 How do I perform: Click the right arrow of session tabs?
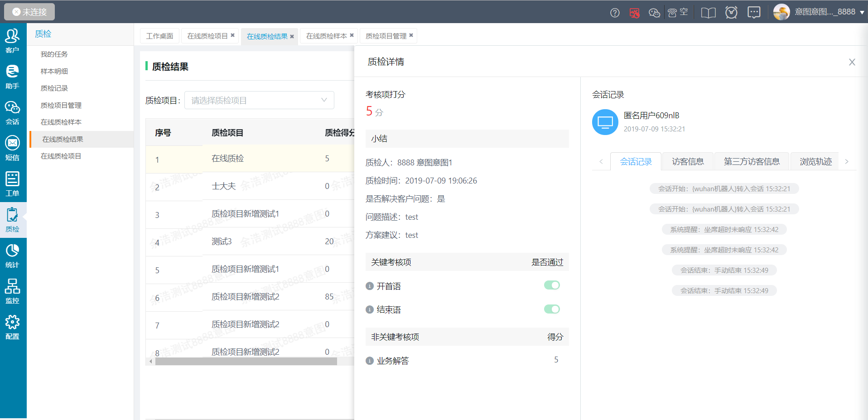click(847, 161)
